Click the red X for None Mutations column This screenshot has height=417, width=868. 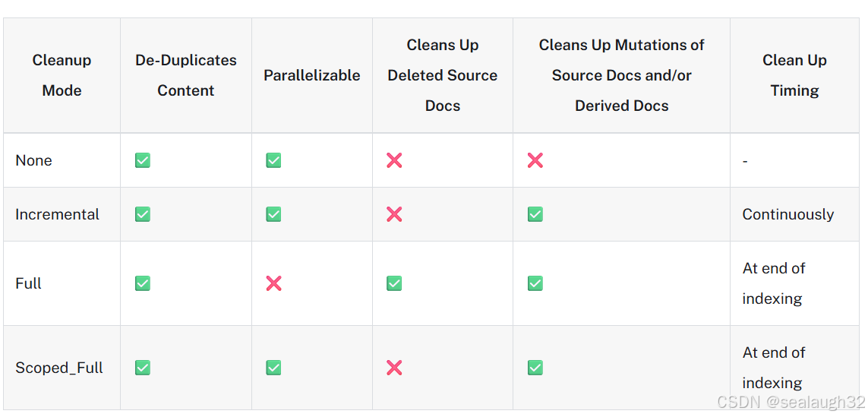tap(535, 160)
